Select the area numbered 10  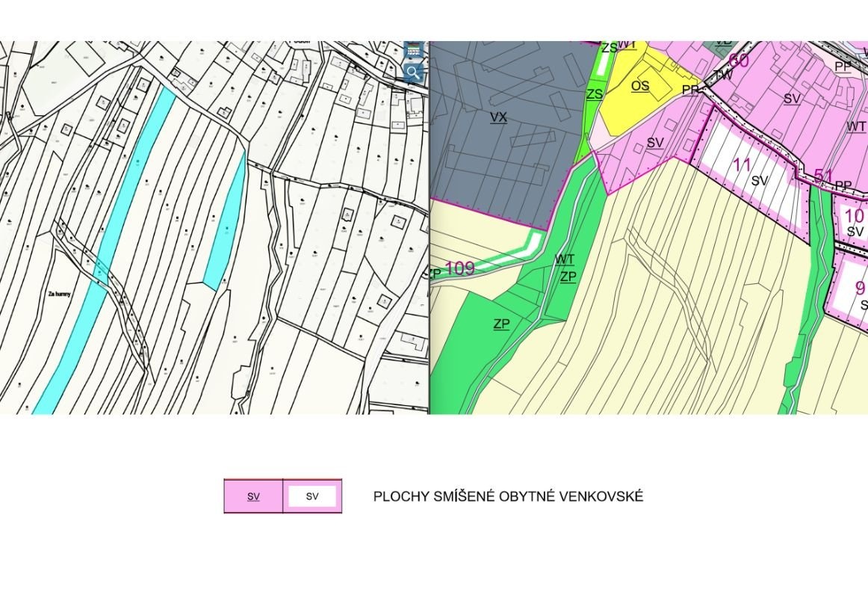pos(854,217)
